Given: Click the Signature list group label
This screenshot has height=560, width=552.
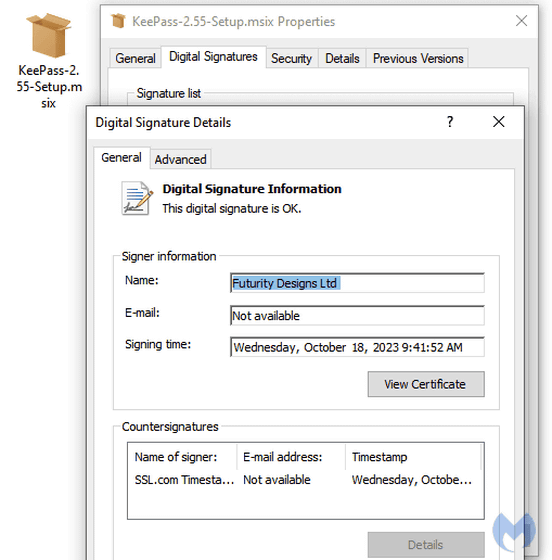Looking at the screenshot, I should pyautogui.click(x=169, y=93).
